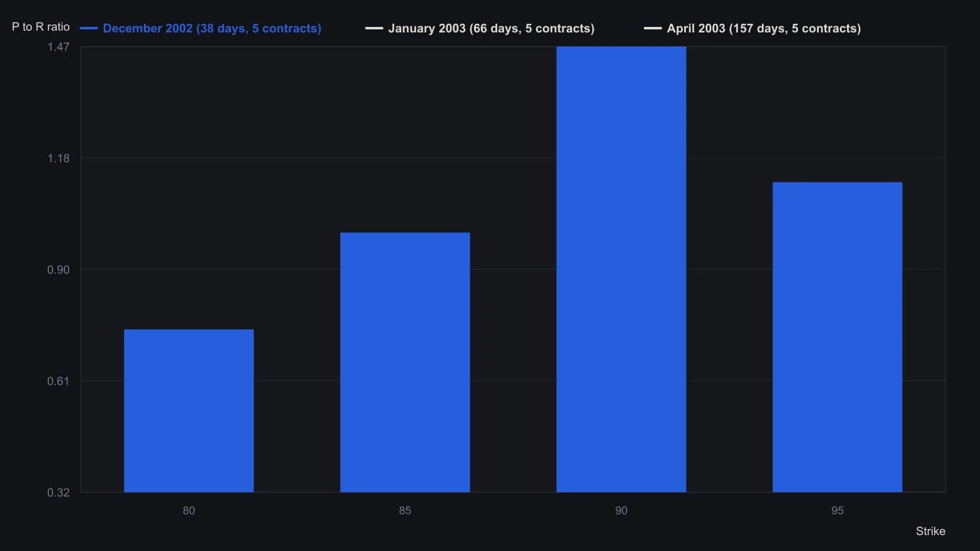Click x-axis label 85
980x551 pixels.
coord(405,511)
